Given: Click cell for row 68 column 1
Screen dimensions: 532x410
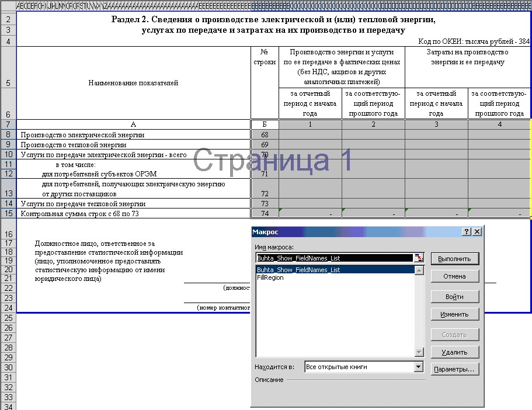Looking at the screenshot, I should coord(310,134).
